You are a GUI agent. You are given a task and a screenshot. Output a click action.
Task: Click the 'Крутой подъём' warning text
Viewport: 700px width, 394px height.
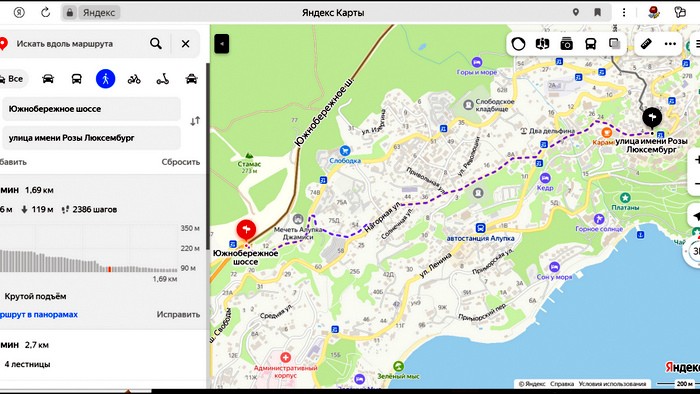tap(35, 296)
